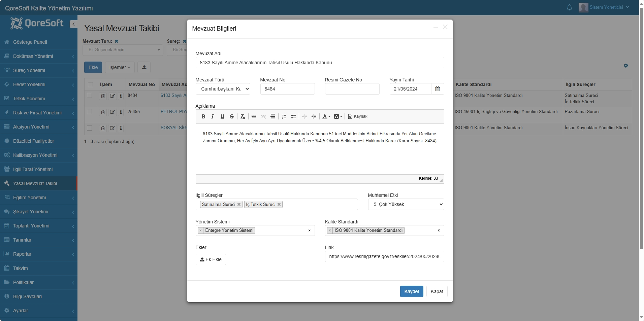
Task: Open the Mevzuat Türü dropdown in the dialog
Action: click(223, 89)
